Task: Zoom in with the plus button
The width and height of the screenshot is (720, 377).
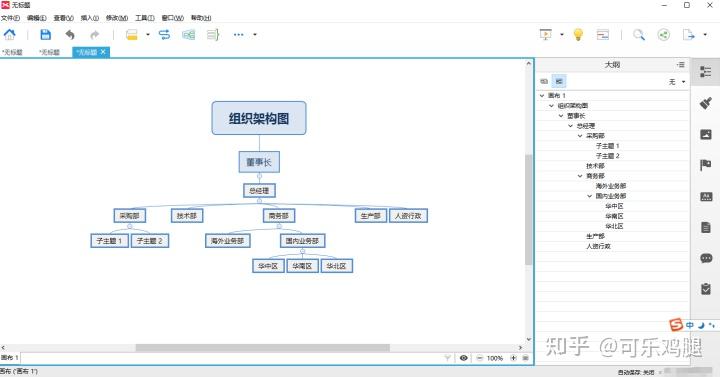Action: point(513,358)
